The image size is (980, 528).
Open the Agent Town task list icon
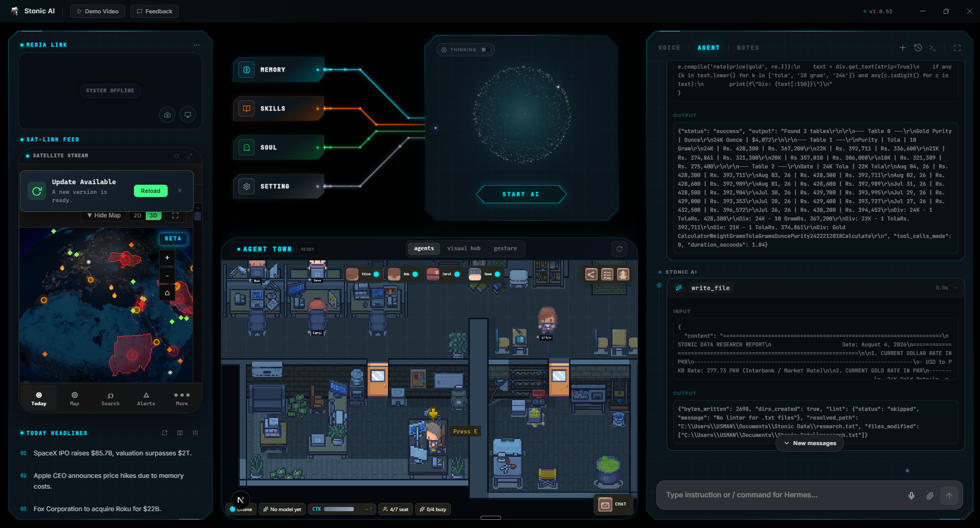(607, 275)
